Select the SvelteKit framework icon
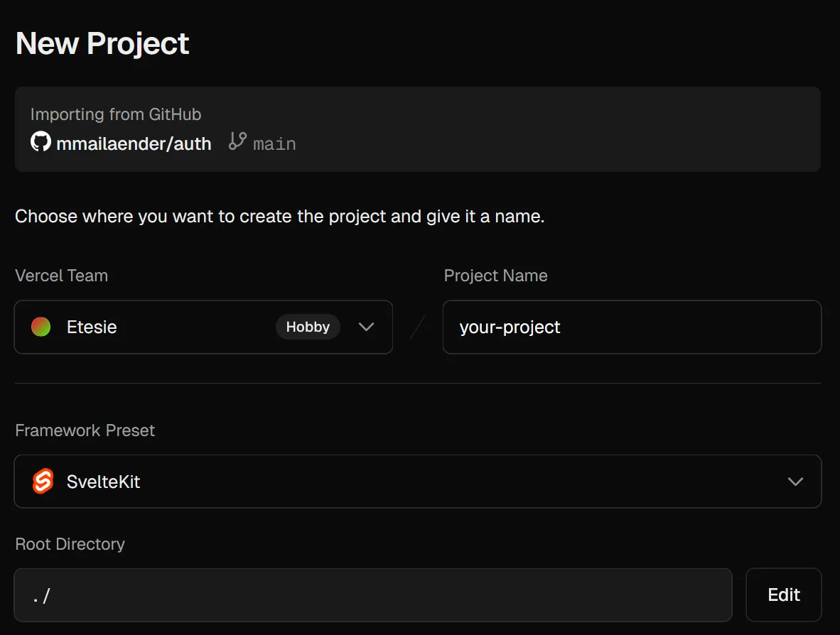 41,481
